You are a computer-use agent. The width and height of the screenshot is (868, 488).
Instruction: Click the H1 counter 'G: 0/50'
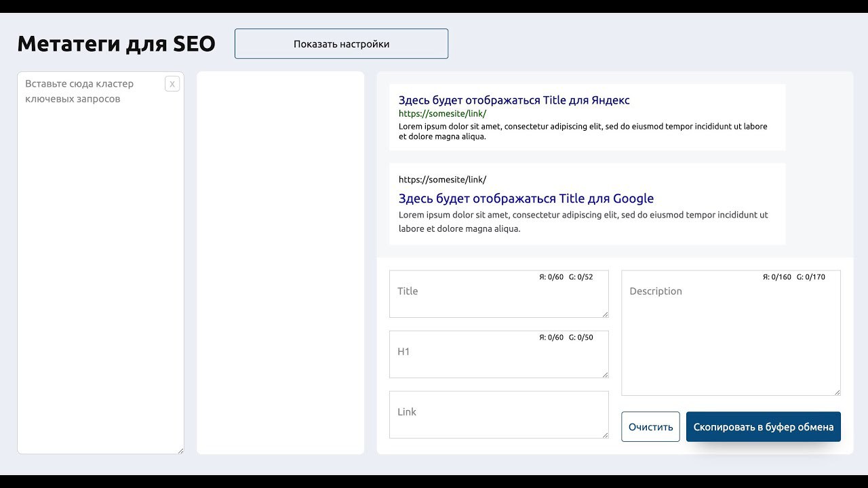coord(580,338)
